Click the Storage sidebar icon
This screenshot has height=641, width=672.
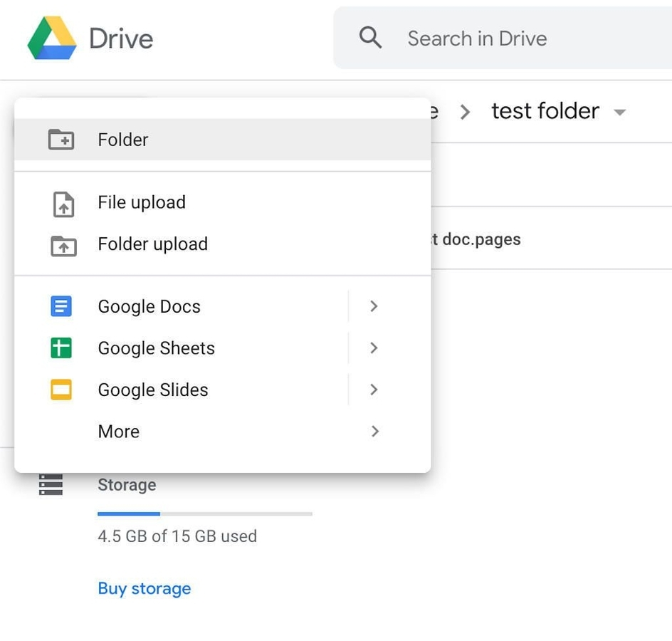50,485
